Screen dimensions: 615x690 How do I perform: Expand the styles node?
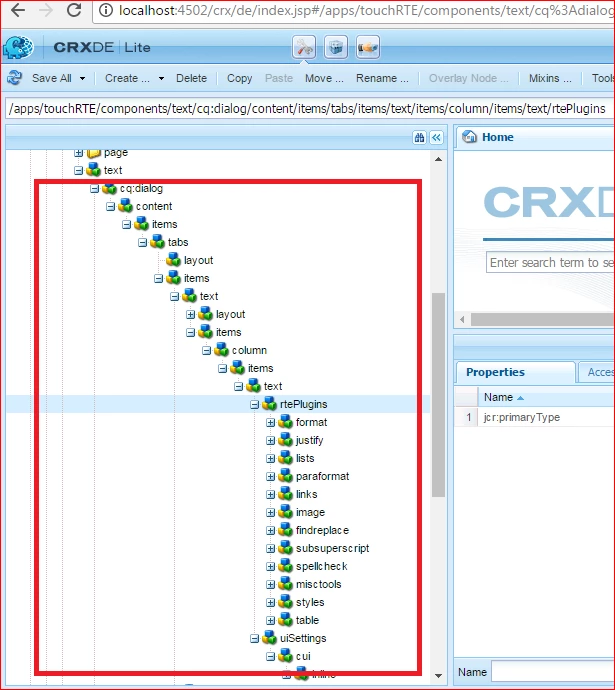tap(271, 602)
